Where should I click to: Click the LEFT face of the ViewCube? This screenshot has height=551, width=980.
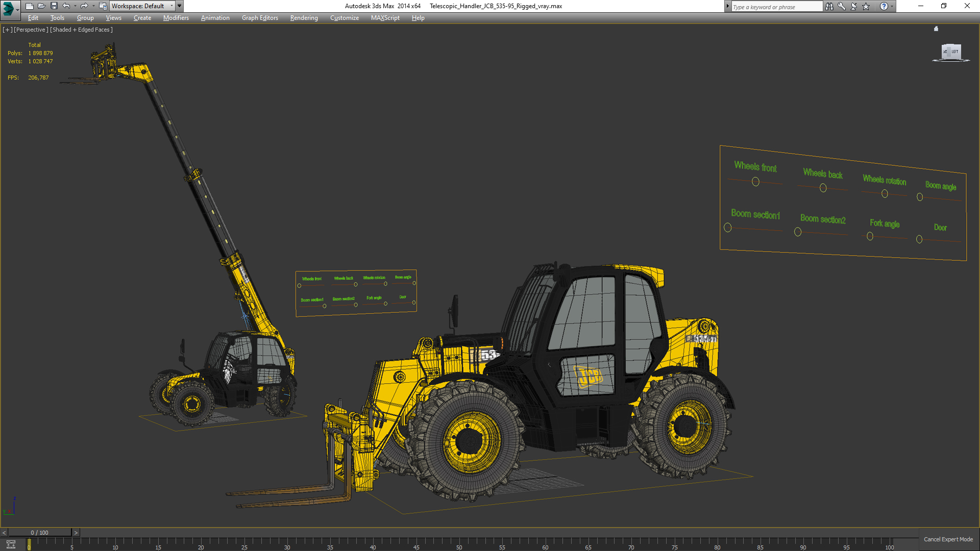pyautogui.click(x=954, y=52)
